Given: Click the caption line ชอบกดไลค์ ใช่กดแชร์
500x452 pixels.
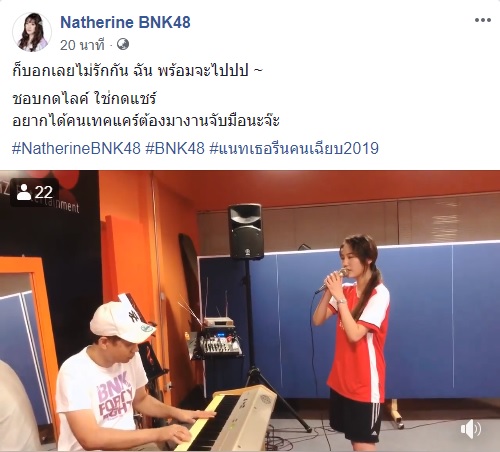Looking at the screenshot, I should (84, 99).
